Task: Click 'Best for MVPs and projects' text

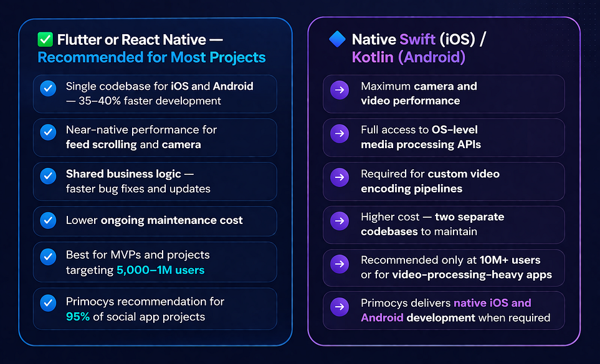Action: [138, 254]
